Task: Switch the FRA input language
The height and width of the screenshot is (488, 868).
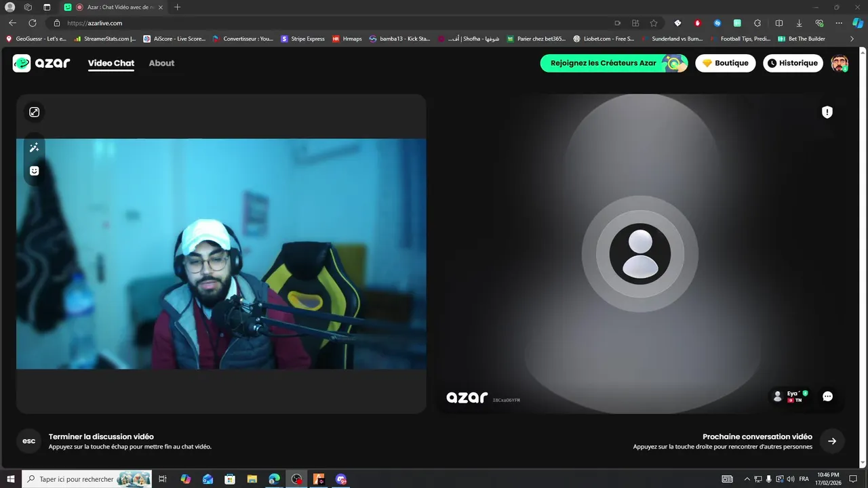Action: tap(804, 479)
